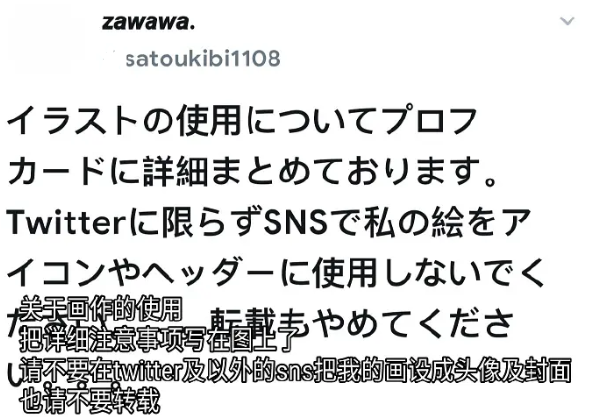Select the Chinese subtitle 关于画作的使用
This screenshot has width=591, height=417.
101,309
